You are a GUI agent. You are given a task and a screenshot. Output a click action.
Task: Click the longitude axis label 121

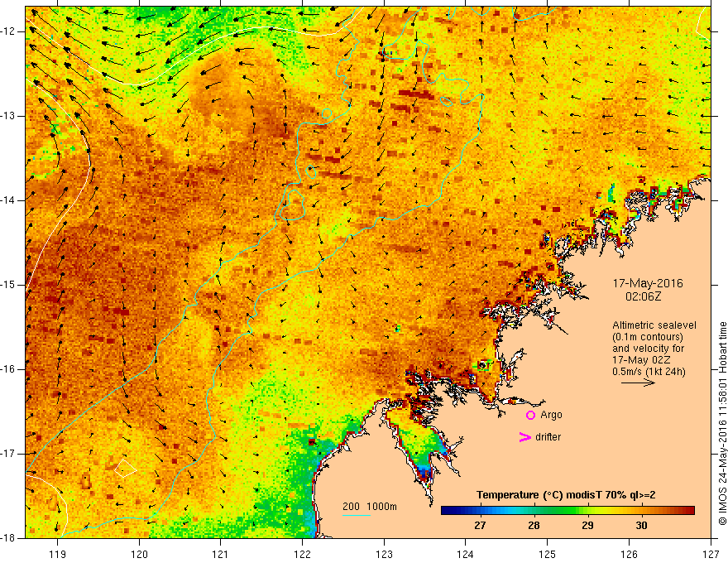pos(220,554)
